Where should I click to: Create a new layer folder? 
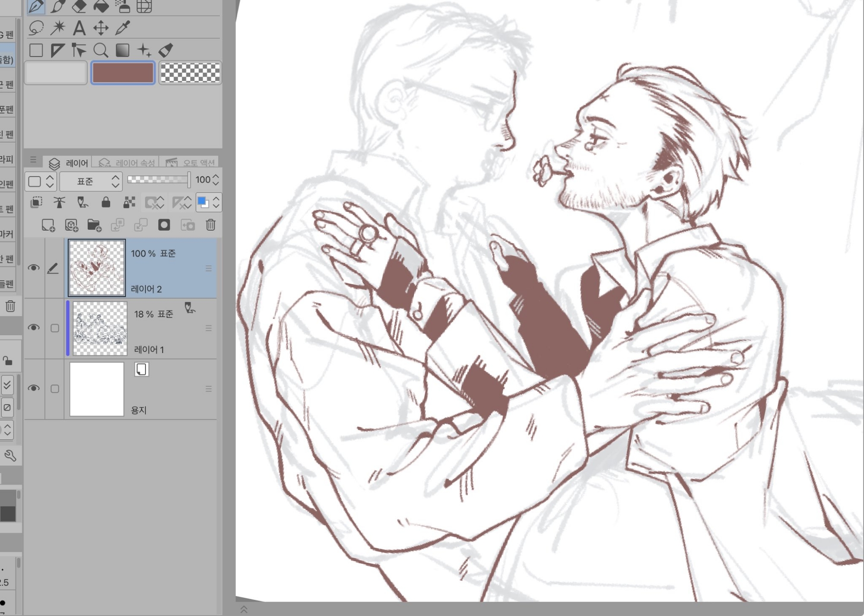(94, 225)
